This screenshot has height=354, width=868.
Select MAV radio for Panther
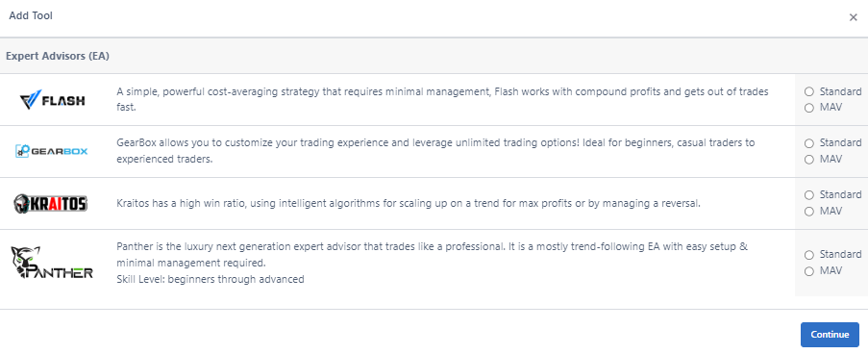tap(809, 271)
